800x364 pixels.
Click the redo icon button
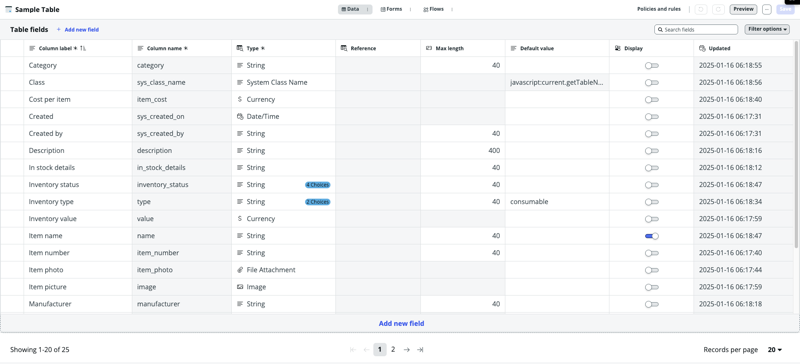(718, 9)
